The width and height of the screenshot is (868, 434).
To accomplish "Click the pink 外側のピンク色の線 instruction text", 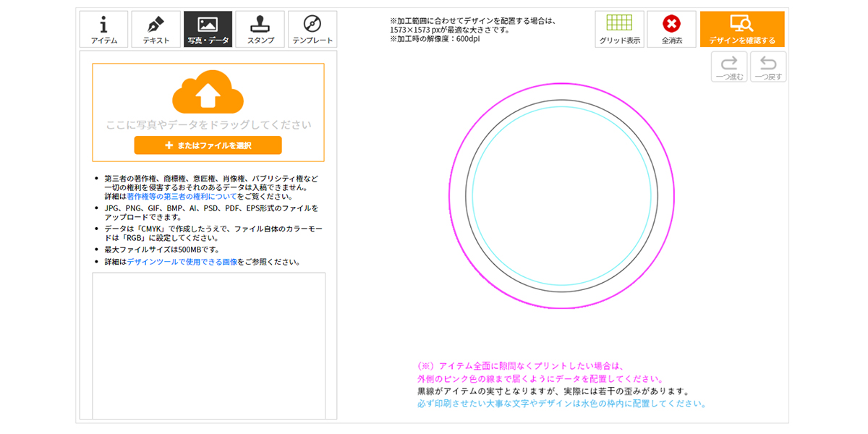I will [540, 379].
